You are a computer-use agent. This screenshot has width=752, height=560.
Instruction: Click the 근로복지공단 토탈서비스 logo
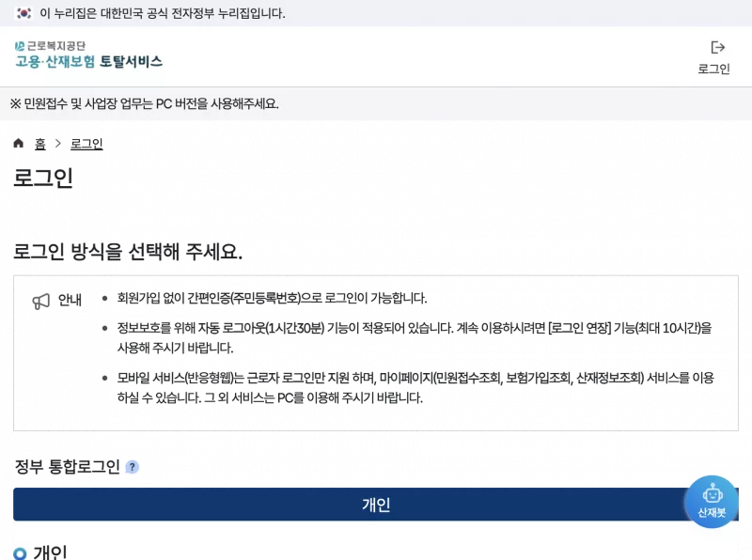(88, 54)
